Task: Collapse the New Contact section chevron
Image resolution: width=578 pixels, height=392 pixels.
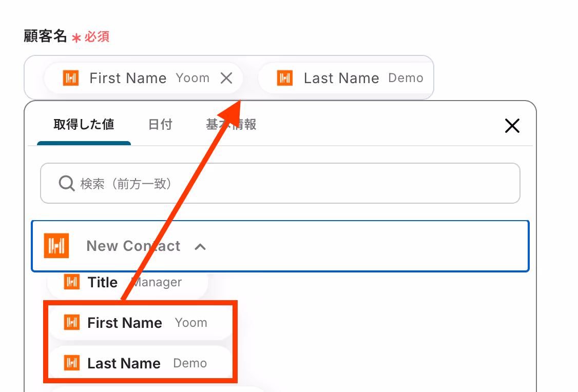Action: click(200, 246)
